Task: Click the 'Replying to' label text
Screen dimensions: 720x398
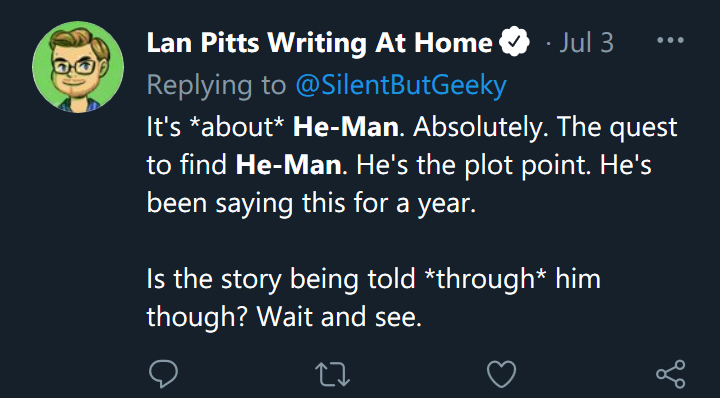Action: (x=216, y=85)
